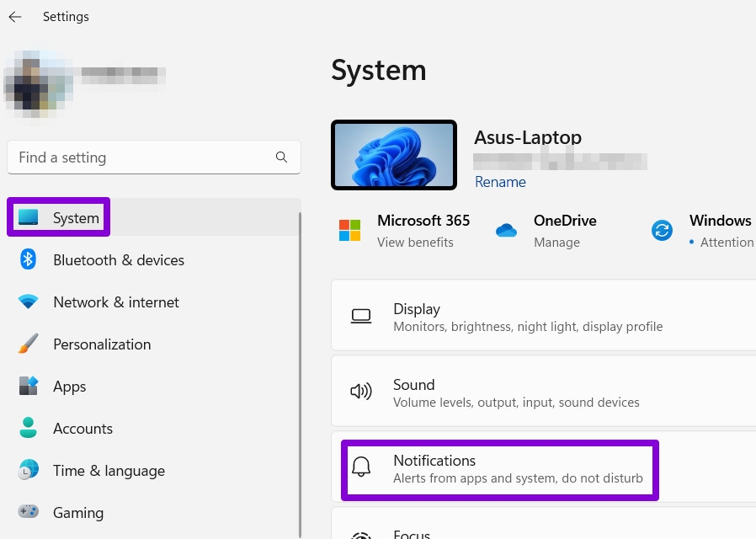Click the Time & language clock icon
756x539 pixels.
click(28, 470)
